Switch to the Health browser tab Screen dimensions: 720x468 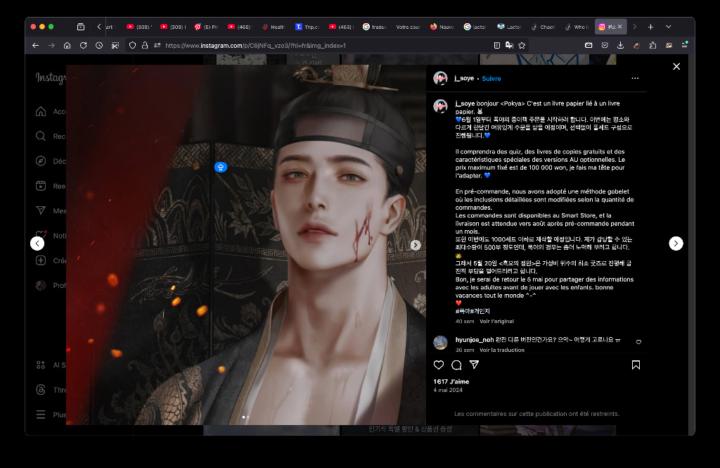point(273,27)
